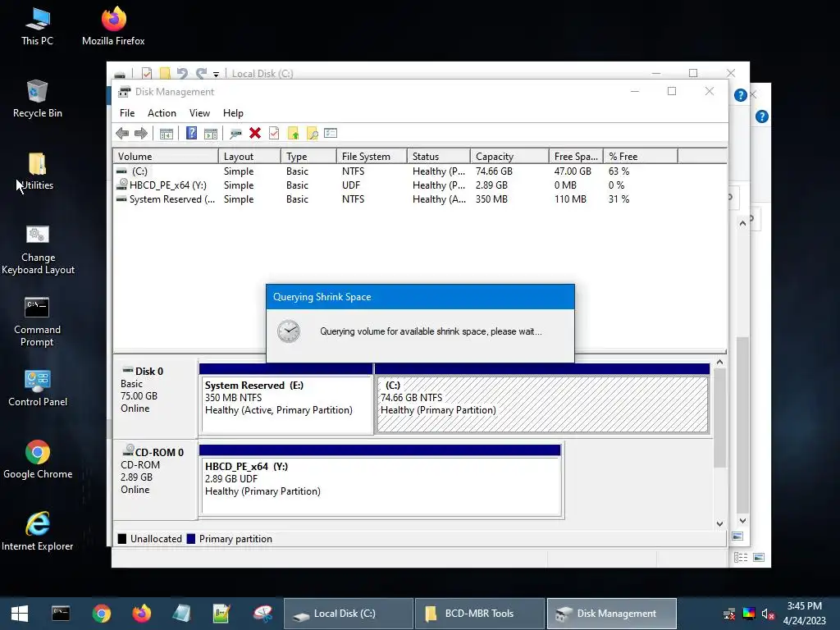Select the CD-ROM 0 label panel
The height and width of the screenshot is (630, 840).
point(155,479)
